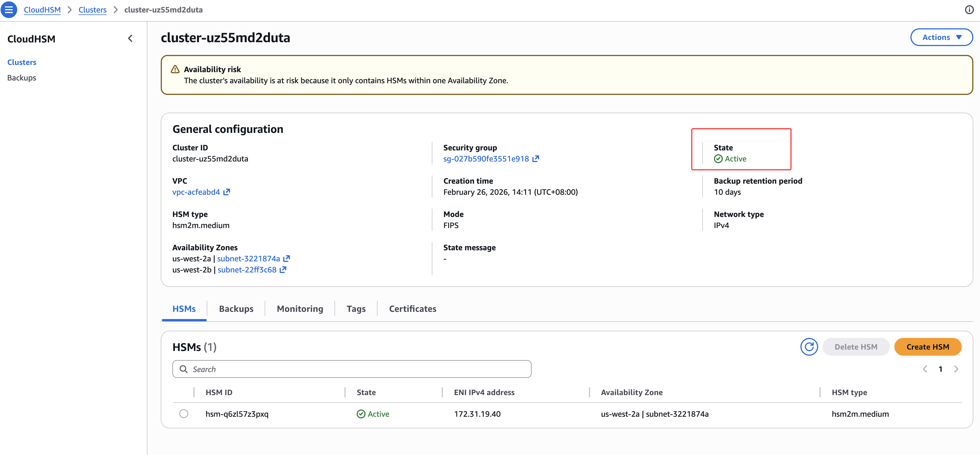Open Clusters breadcrumb link

(x=93, y=10)
